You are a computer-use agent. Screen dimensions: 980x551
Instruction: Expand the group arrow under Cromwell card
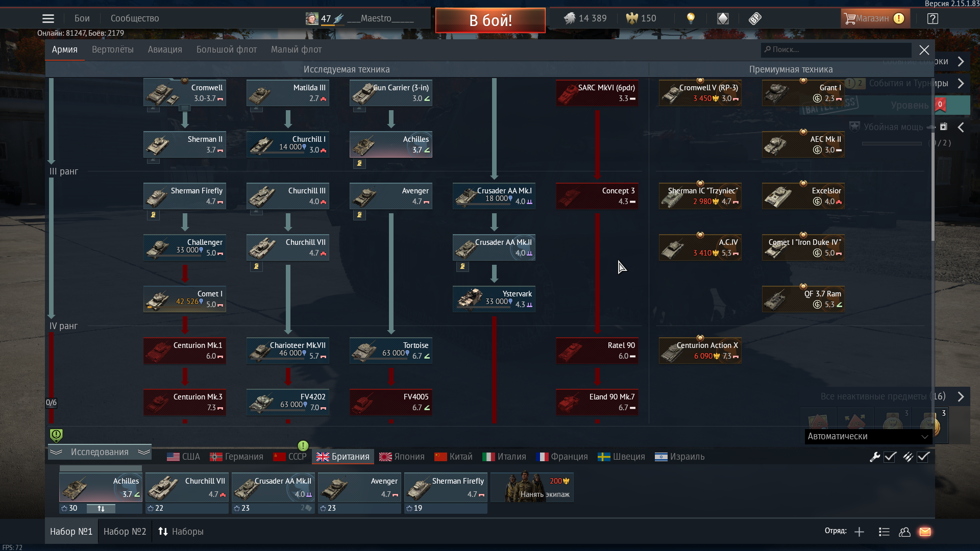(x=185, y=108)
